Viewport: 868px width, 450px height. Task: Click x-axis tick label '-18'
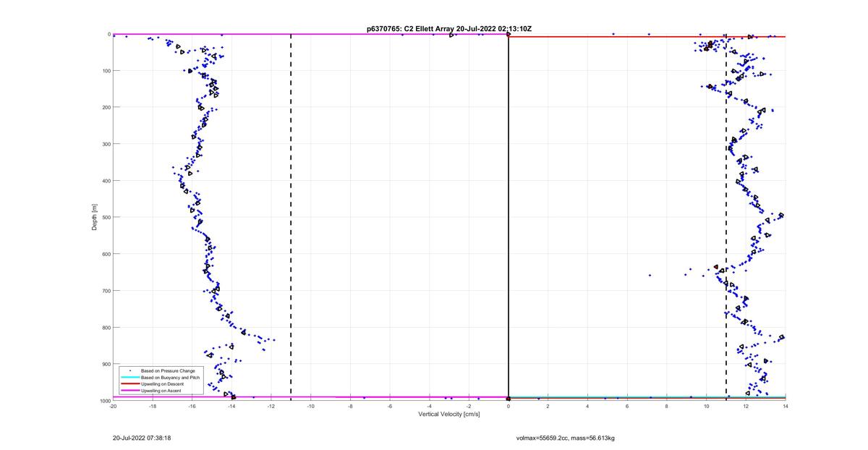click(x=153, y=407)
